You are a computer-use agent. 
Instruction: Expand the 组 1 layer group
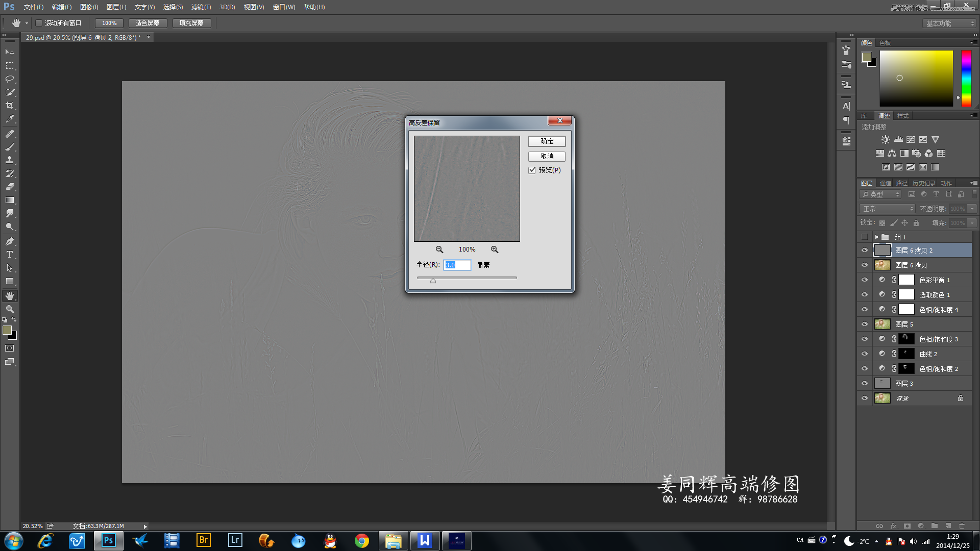coord(876,237)
